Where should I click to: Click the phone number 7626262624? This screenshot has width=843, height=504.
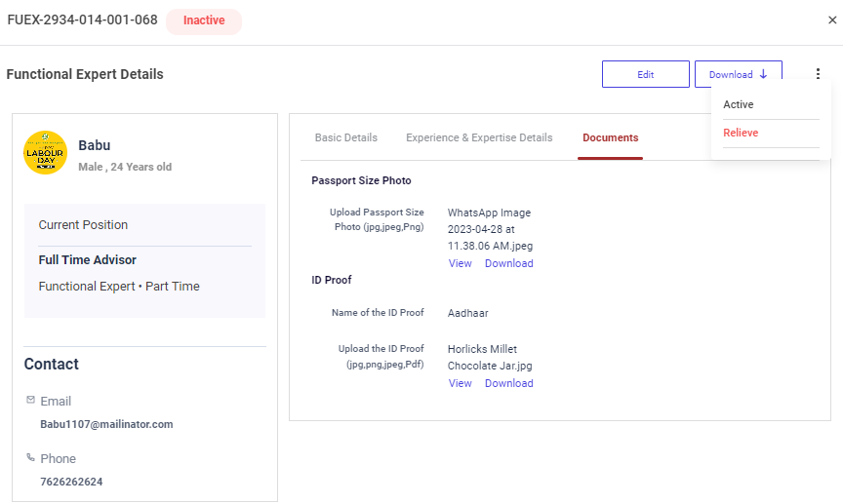pyautogui.click(x=71, y=482)
